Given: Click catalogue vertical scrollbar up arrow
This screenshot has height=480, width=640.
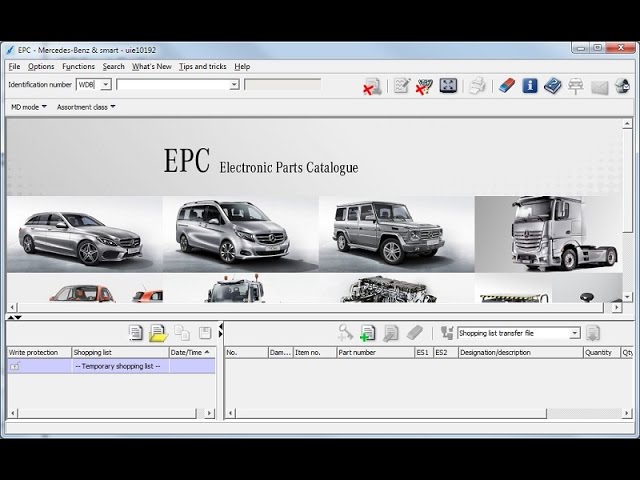Looking at the screenshot, I should [627, 123].
